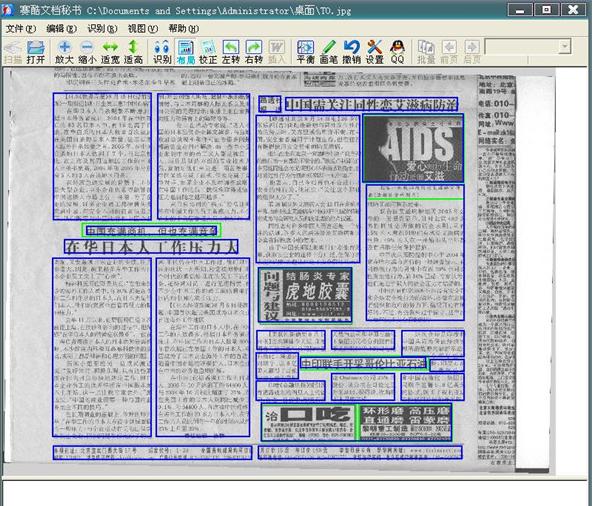
Task: Click the 扫描 scan toolbar icon
Action: point(12,52)
